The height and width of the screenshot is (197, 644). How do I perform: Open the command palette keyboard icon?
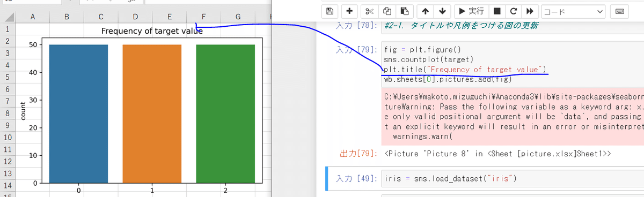pos(619,11)
